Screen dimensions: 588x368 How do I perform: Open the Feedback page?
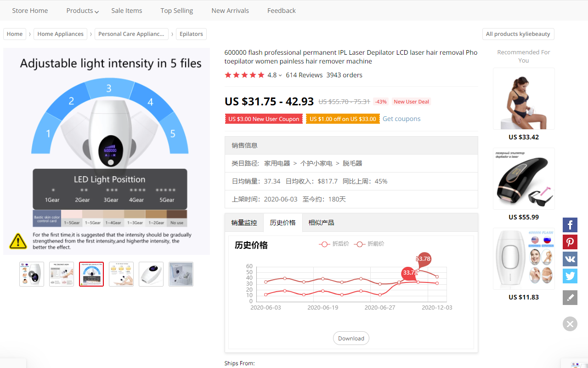(282, 11)
